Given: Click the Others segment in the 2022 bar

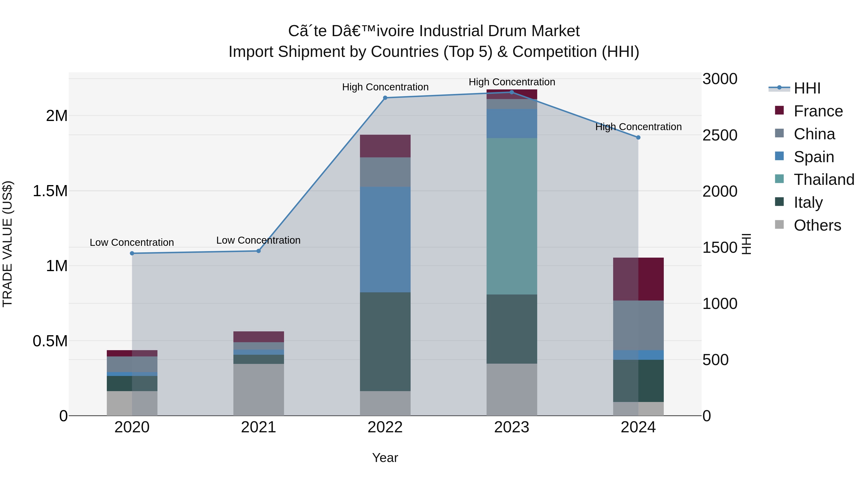Looking at the screenshot, I should click(x=385, y=403).
